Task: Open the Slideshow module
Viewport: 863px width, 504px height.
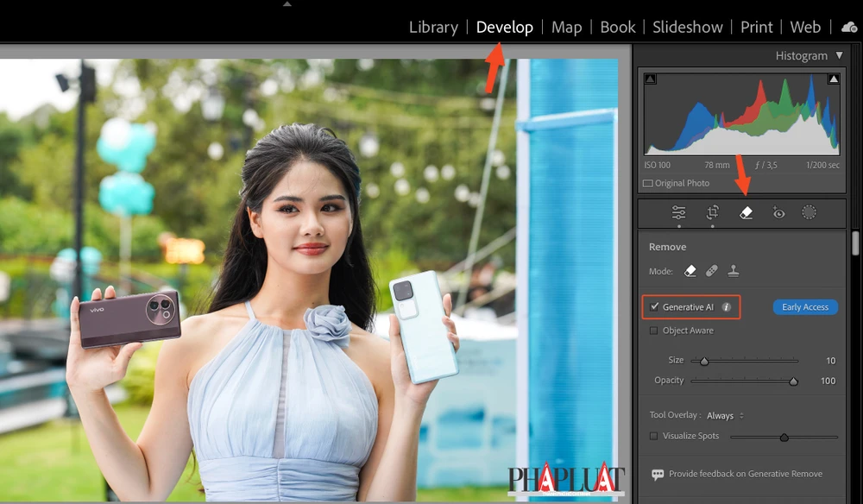Action: pos(688,27)
